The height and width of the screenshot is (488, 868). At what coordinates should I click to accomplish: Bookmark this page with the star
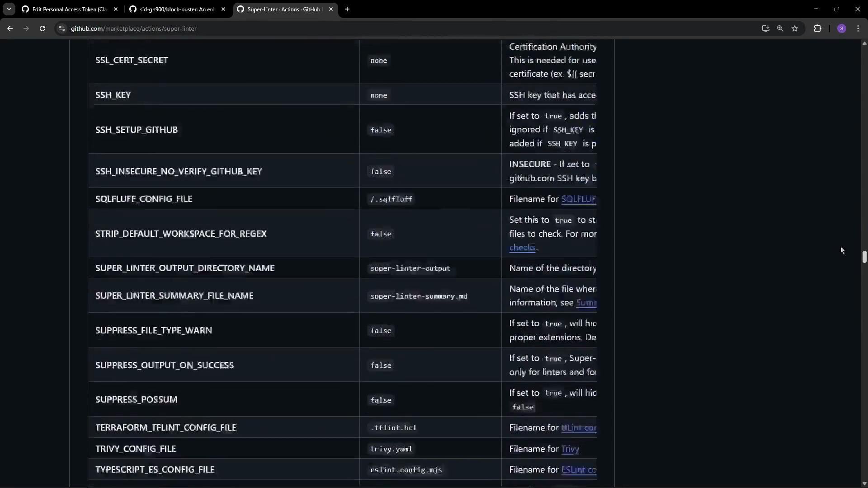click(x=795, y=28)
